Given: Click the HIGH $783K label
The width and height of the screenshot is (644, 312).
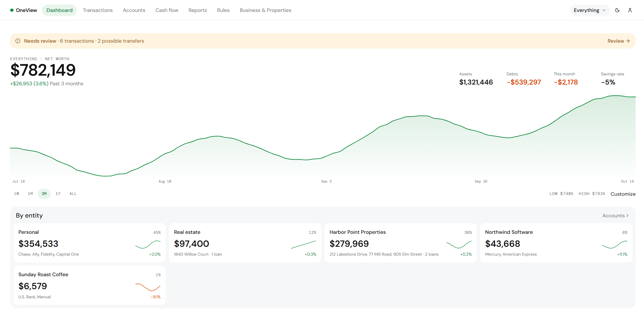Looking at the screenshot, I should click(x=592, y=194).
